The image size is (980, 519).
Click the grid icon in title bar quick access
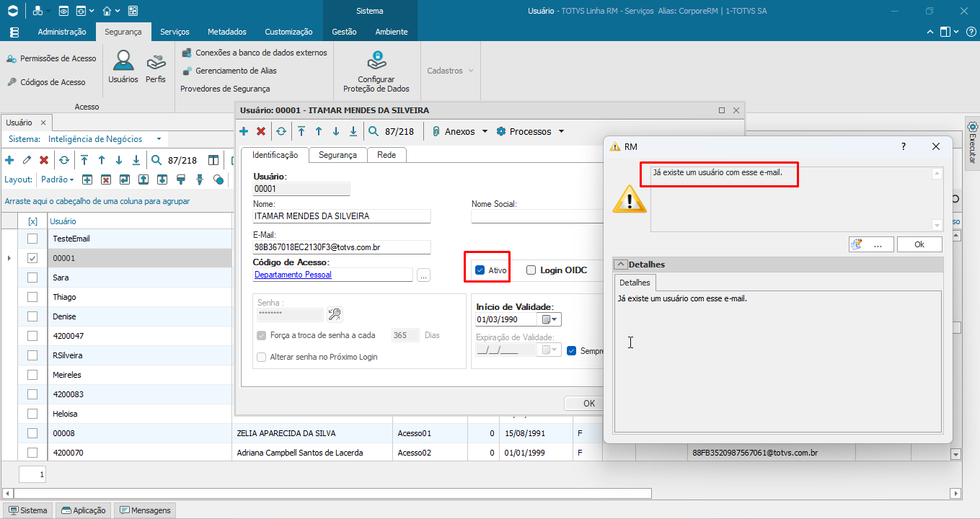point(133,11)
